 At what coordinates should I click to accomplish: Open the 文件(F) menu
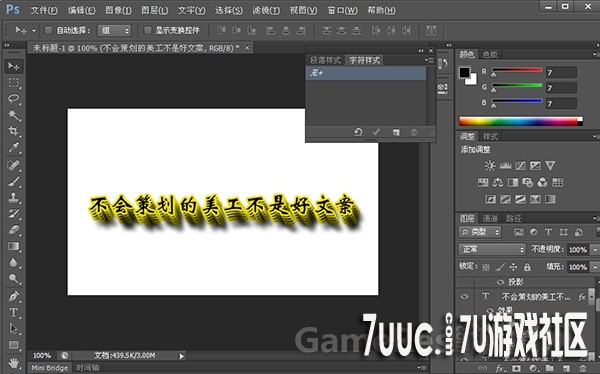pyautogui.click(x=44, y=10)
